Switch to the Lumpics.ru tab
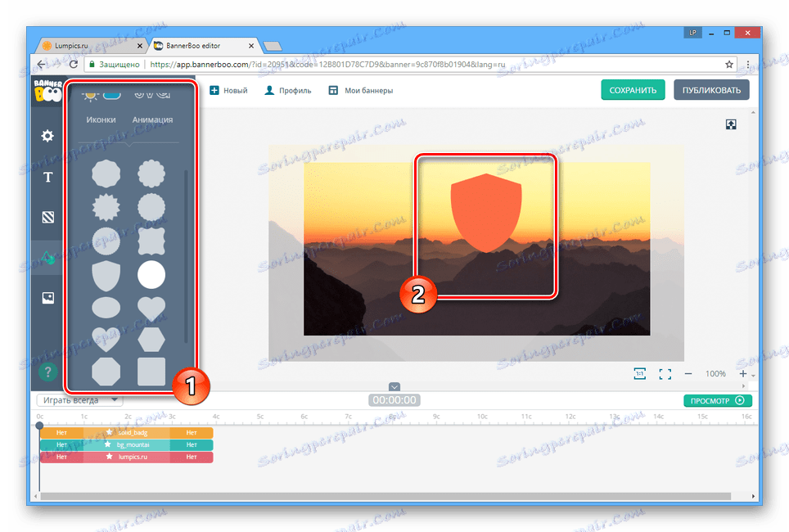This screenshot has width=789, height=532. (x=91, y=46)
